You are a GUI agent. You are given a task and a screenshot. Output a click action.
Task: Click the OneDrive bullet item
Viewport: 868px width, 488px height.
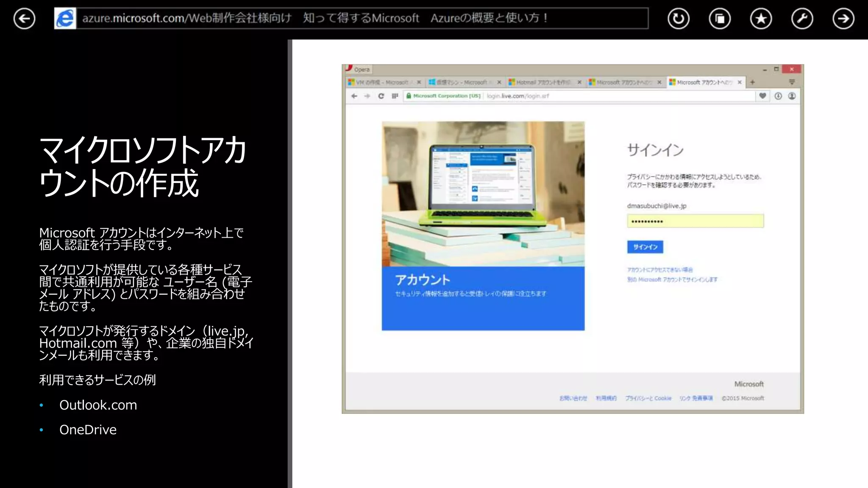pyautogui.click(x=88, y=430)
